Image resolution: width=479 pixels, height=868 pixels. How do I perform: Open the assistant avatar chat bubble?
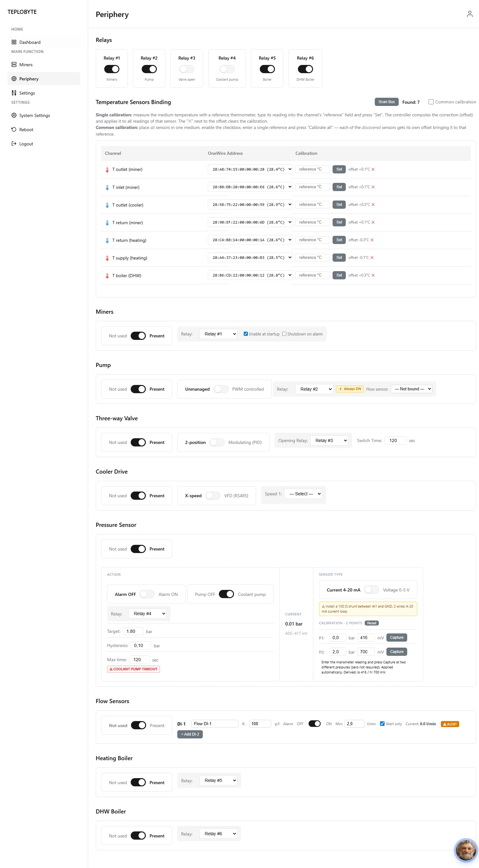pyautogui.click(x=466, y=850)
